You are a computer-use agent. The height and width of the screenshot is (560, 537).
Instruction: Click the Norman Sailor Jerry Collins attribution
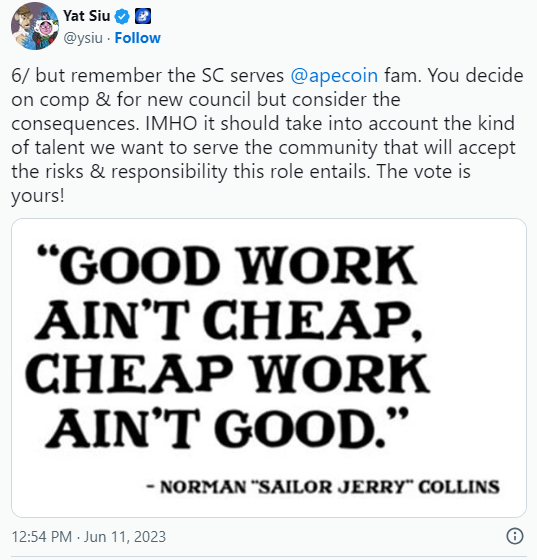[323, 487]
